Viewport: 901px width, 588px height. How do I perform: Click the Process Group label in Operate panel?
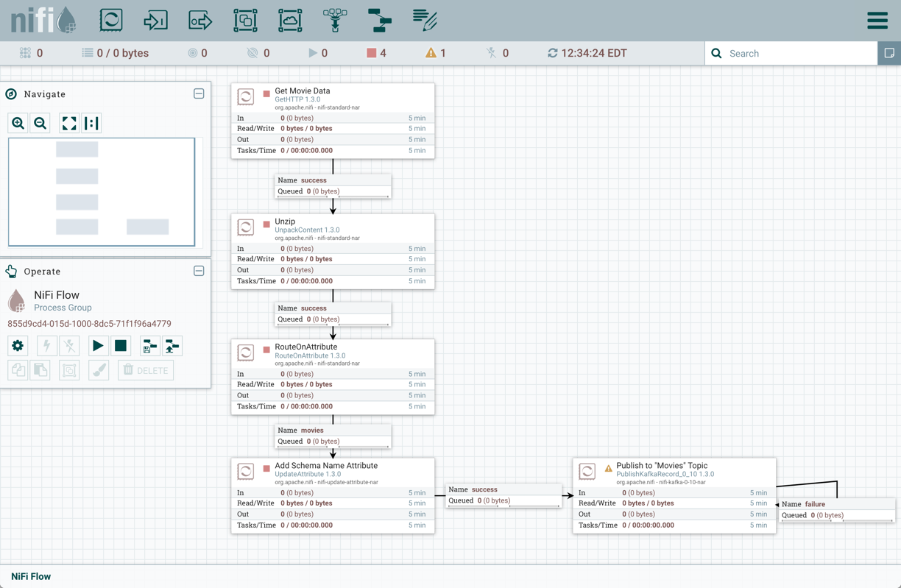65,308
